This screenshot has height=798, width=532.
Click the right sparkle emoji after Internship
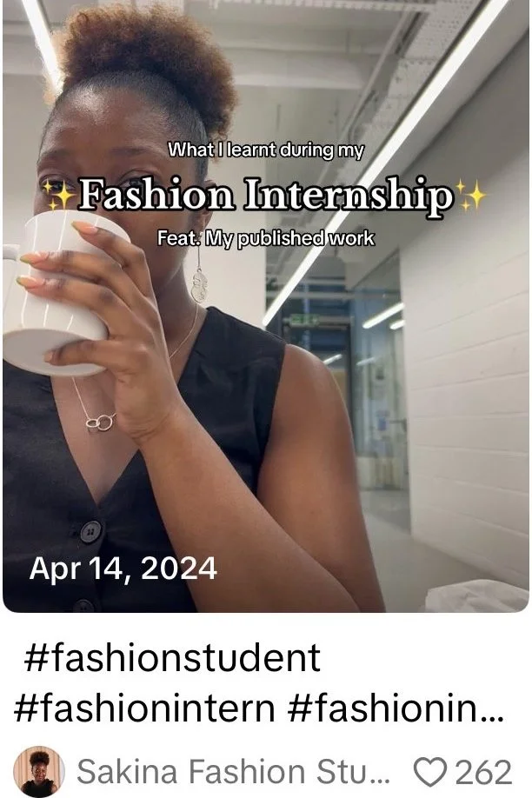tap(471, 195)
